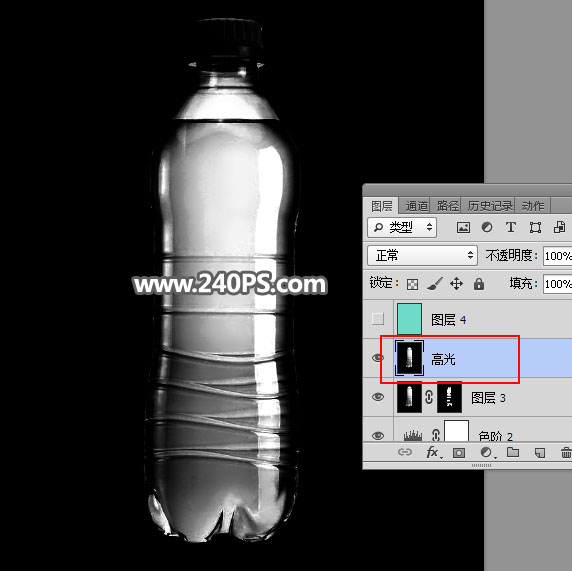Lock all padlock icon
This screenshot has width=572, height=571.
[479, 283]
